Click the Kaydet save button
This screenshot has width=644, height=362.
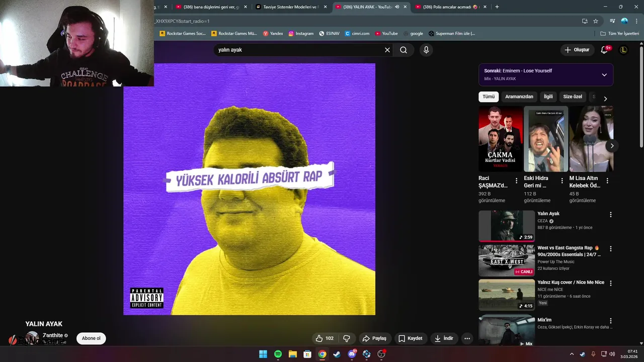(411, 338)
